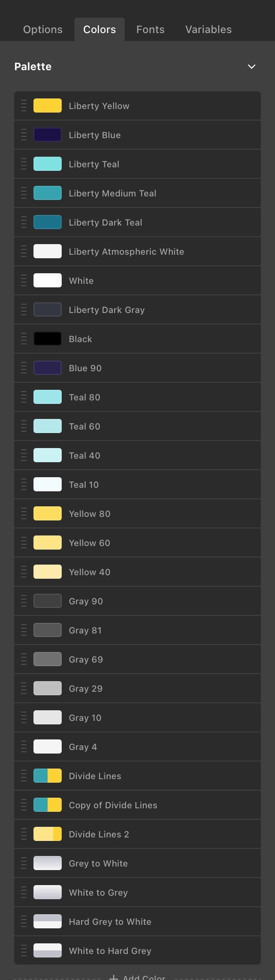Click the drag handle icon beside Divide Lines 2
The height and width of the screenshot is (980, 275).
(24, 834)
